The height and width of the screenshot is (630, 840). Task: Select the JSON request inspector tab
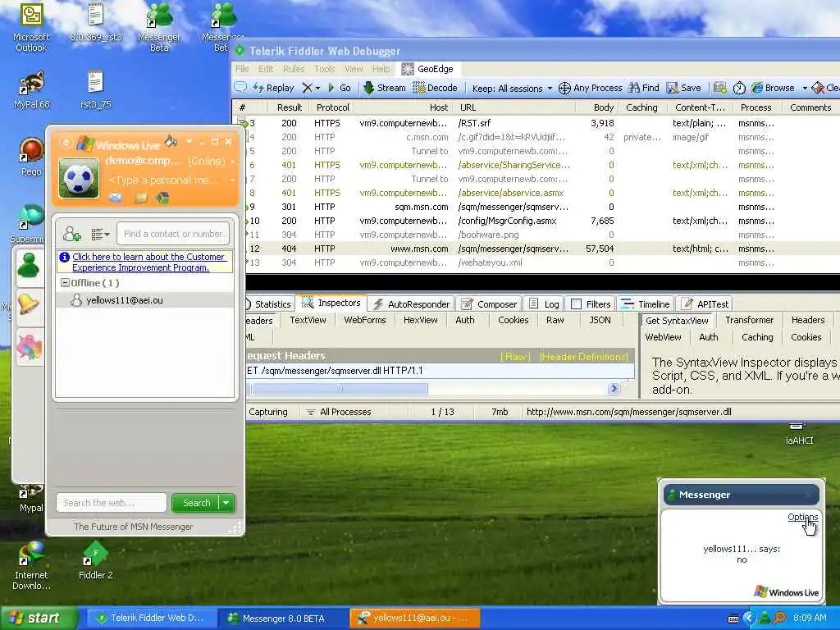(600, 321)
